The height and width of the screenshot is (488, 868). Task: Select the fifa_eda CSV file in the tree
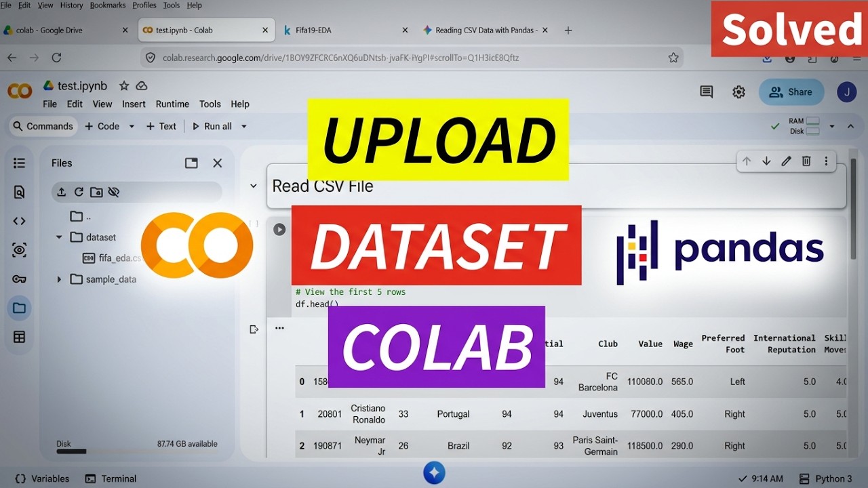click(x=112, y=258)
